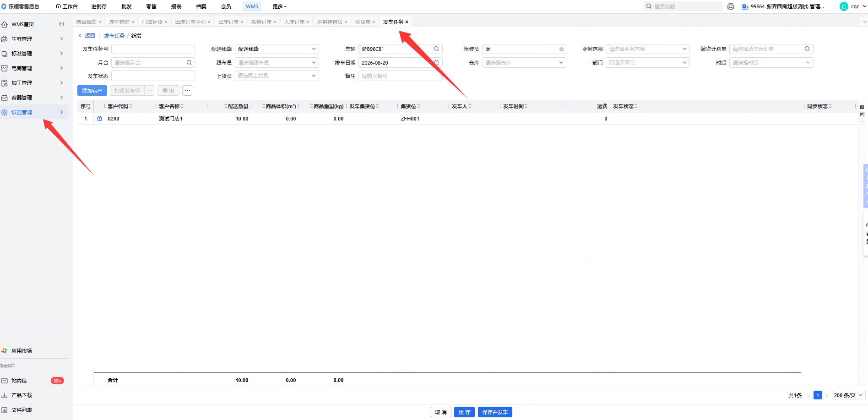Image resolution: width=868 pixels, height=420 pixels.
Task: Click the 发车任务号 input field
Action: (x=153, y=49)
